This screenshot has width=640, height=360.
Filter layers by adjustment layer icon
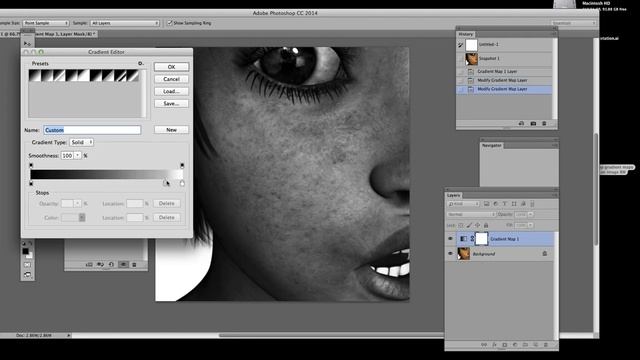[x=496, y=204]
